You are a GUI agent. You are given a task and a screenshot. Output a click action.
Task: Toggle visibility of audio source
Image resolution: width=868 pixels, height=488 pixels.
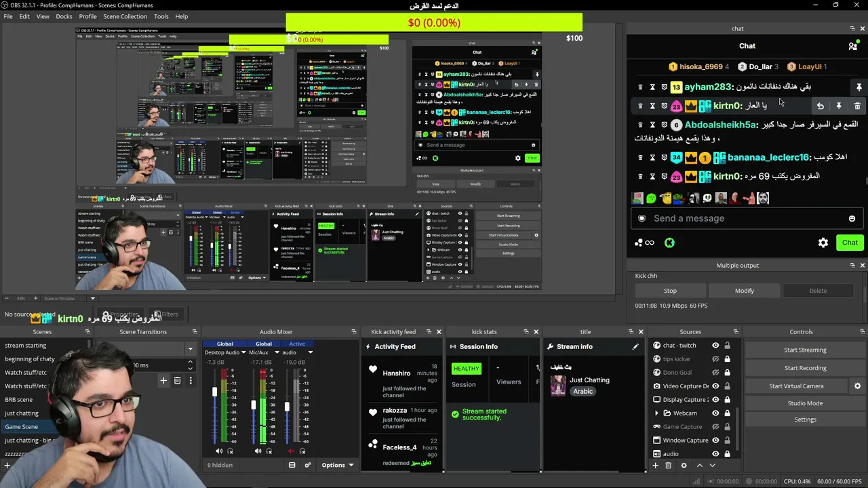pos(715,454)
